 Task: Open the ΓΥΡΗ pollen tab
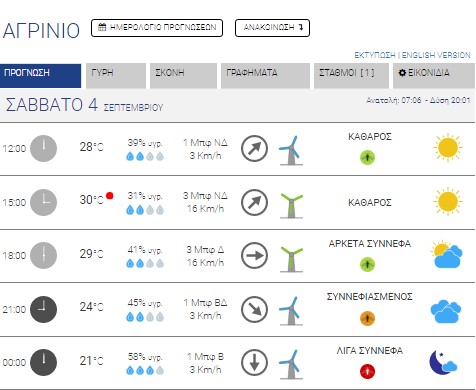coord(116,76)
